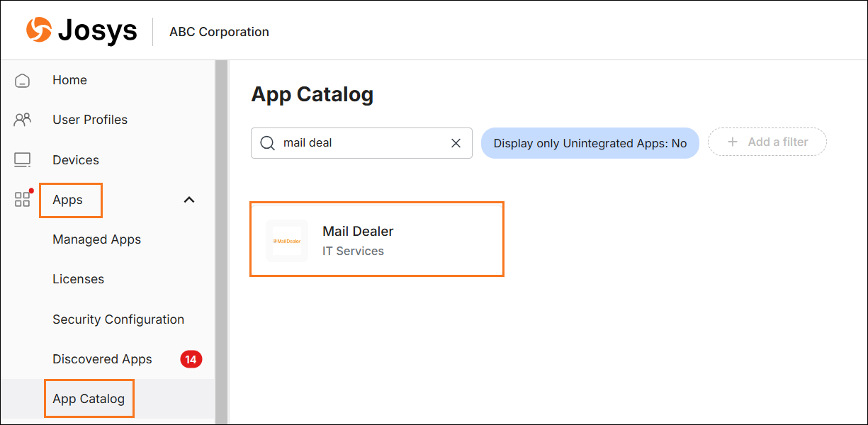Click the Mail Dealer app logo

click(287, 241)
